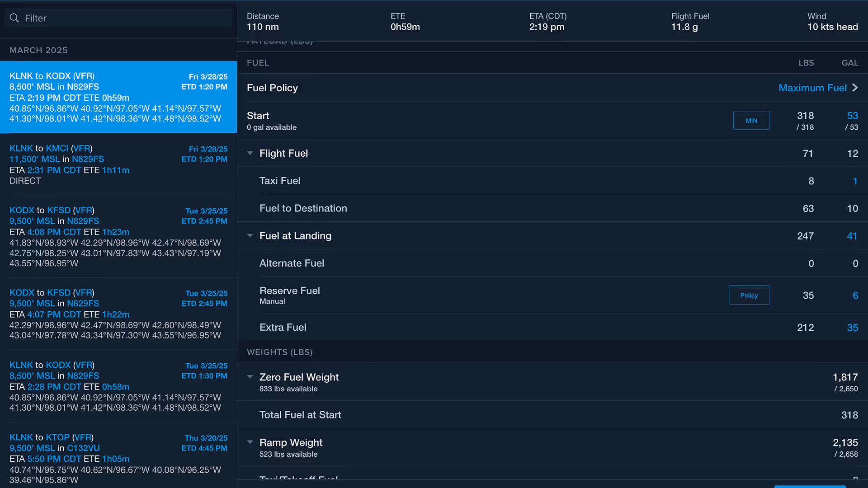This screenshot has width=868, height=488.
Task: Click the Total Fuel at Start row
Action: click(x=552, y=415)
